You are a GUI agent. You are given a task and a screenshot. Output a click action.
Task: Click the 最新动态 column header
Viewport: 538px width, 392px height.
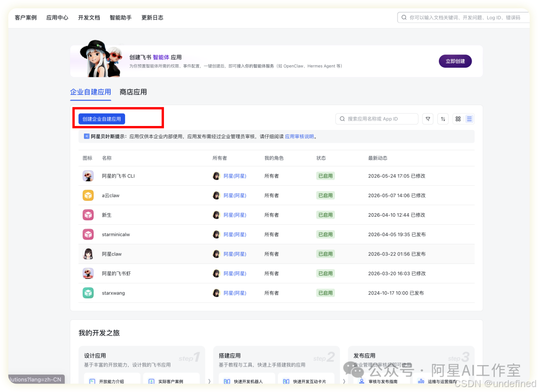[378, 158]
